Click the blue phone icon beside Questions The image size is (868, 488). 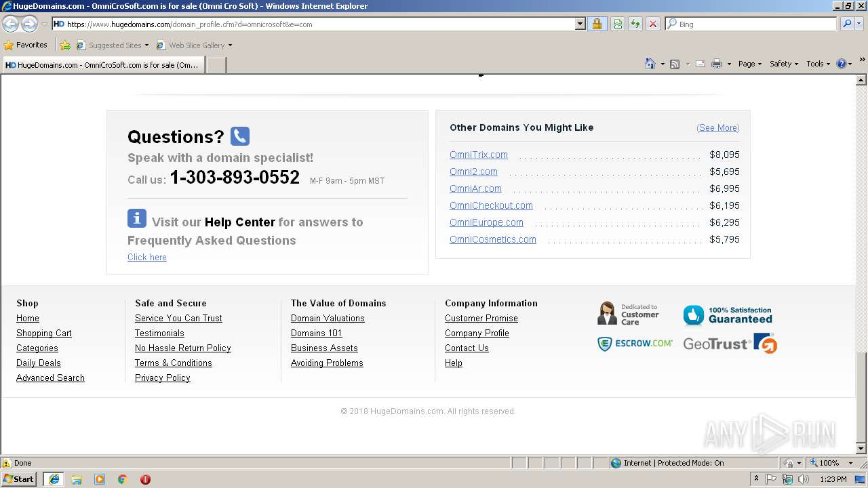pos(240,136)
